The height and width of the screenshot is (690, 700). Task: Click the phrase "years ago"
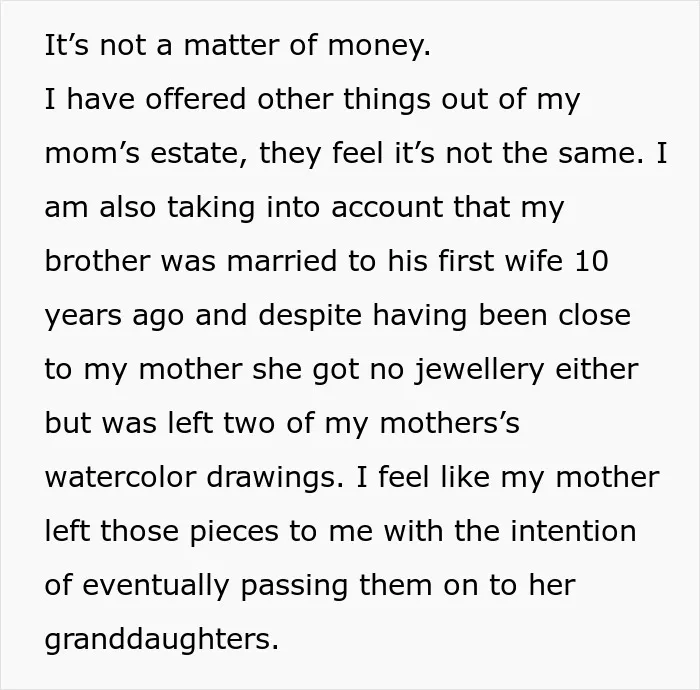click(x=114, y=316)
